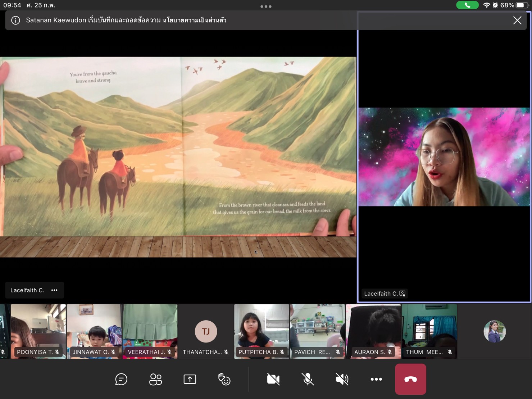Open more actions in call toolbar
The height and width of the screenshot is (399, 532).
376,379
